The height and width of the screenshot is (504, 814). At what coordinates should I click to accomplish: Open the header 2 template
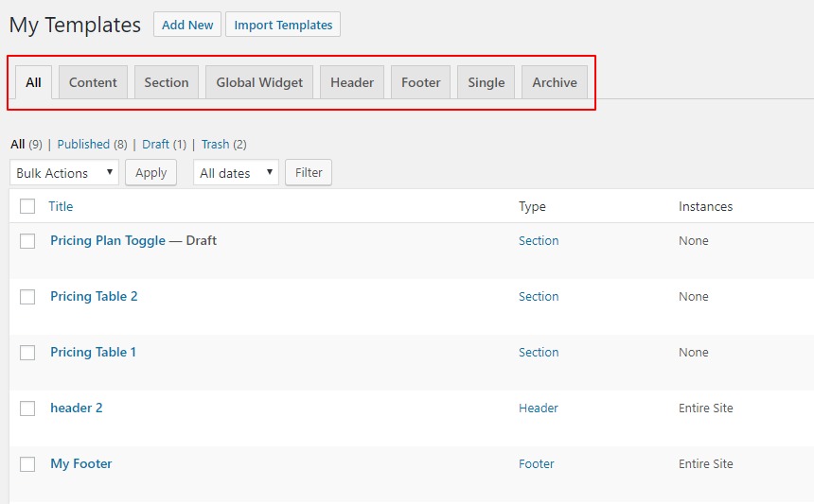tap(77, 408)
